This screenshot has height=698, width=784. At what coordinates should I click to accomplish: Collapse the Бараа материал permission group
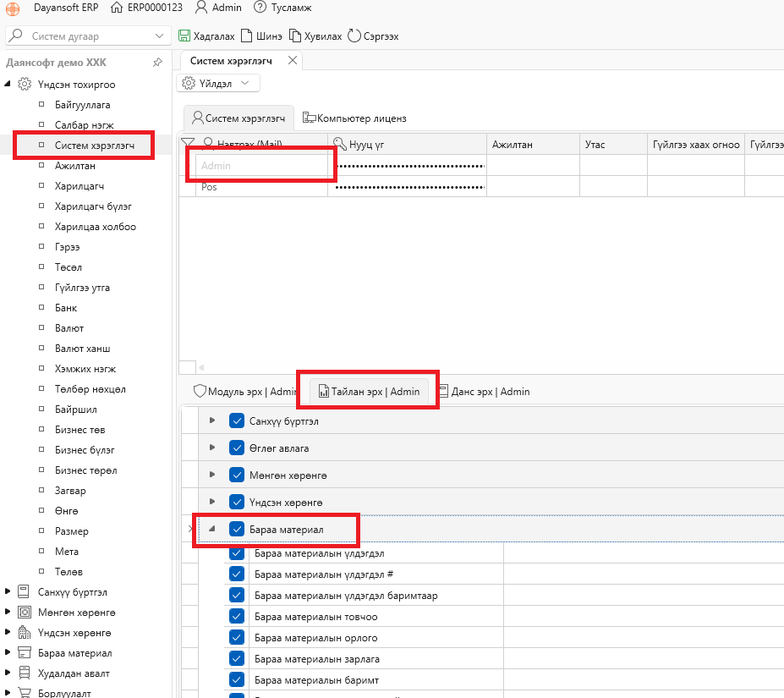pyautogui.click(x=212, y=529)
